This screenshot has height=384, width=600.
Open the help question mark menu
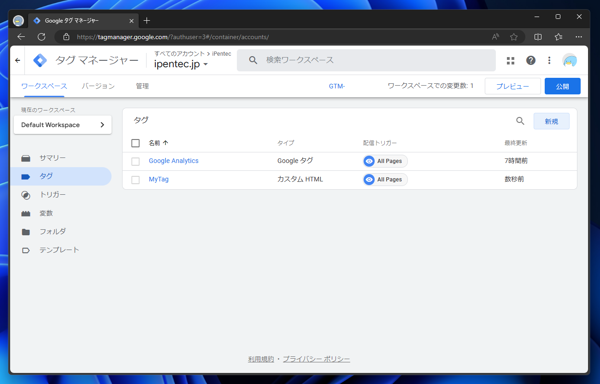[530, 60]
